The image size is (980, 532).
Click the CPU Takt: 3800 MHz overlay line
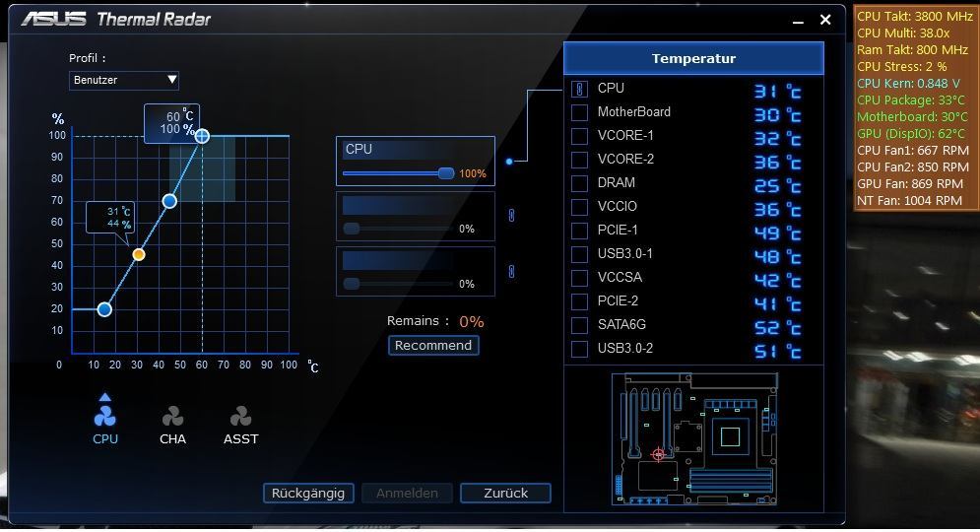point(914,16)
